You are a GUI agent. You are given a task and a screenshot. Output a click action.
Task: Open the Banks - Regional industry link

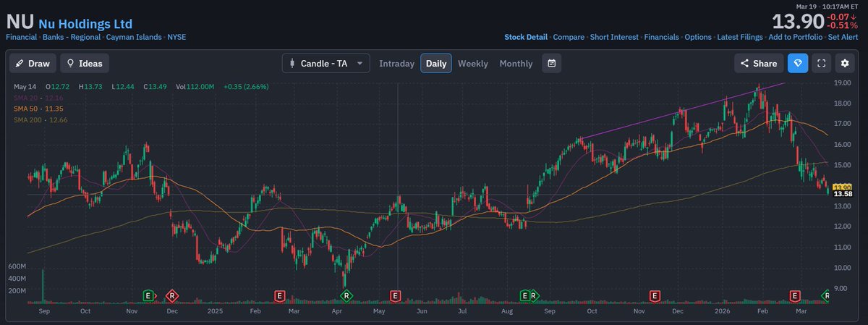[72, 36]
